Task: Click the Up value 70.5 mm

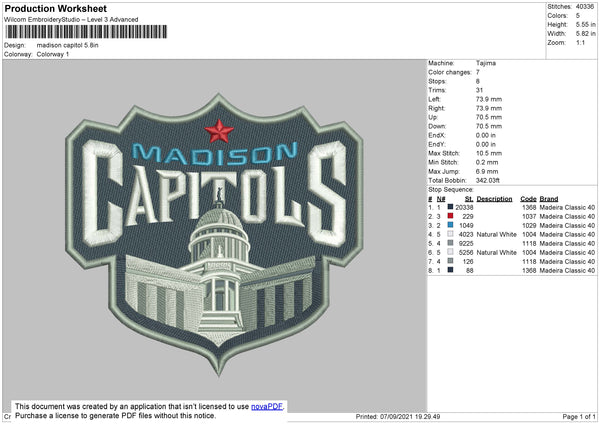Action: [x=489, y=117]
